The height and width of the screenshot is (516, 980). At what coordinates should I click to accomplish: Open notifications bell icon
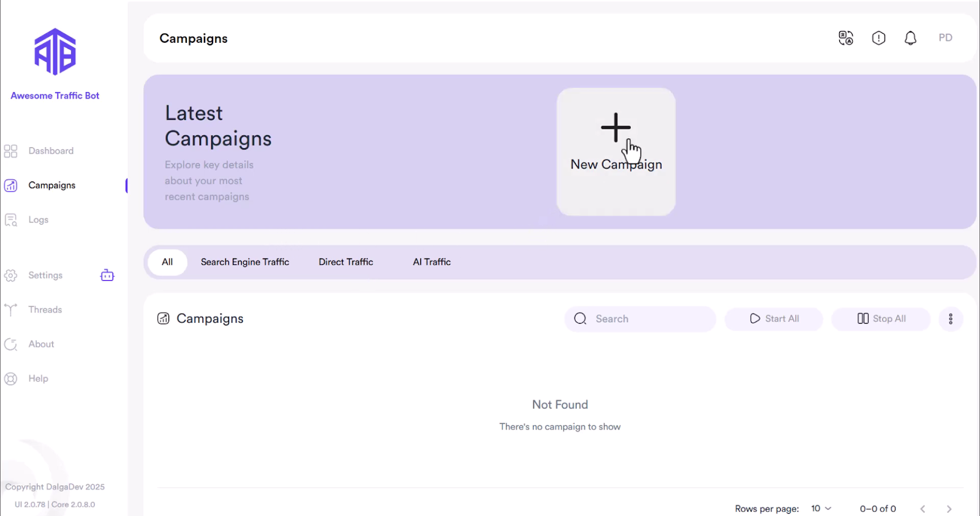pyautogui.click(x=911, y=38)
